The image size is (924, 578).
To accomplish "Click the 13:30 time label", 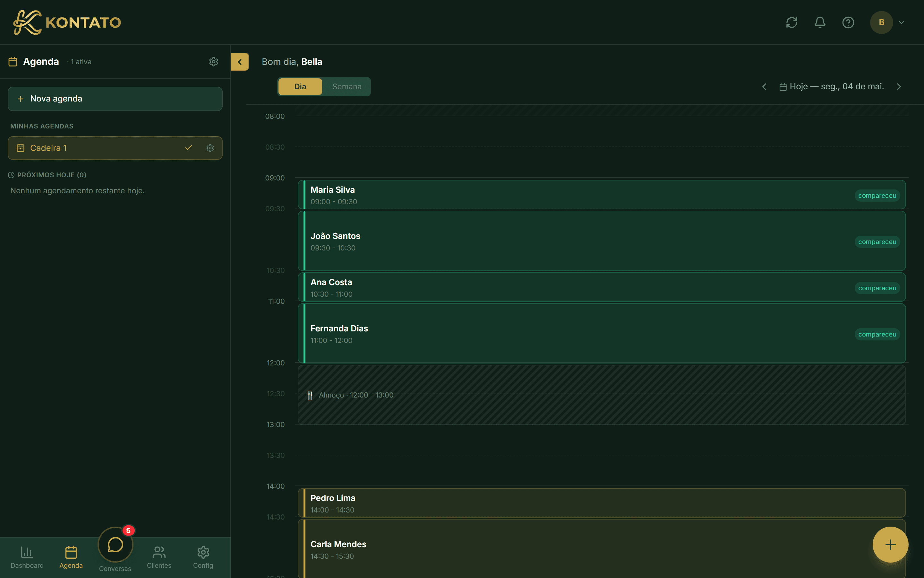I will [x=276, y=455].
